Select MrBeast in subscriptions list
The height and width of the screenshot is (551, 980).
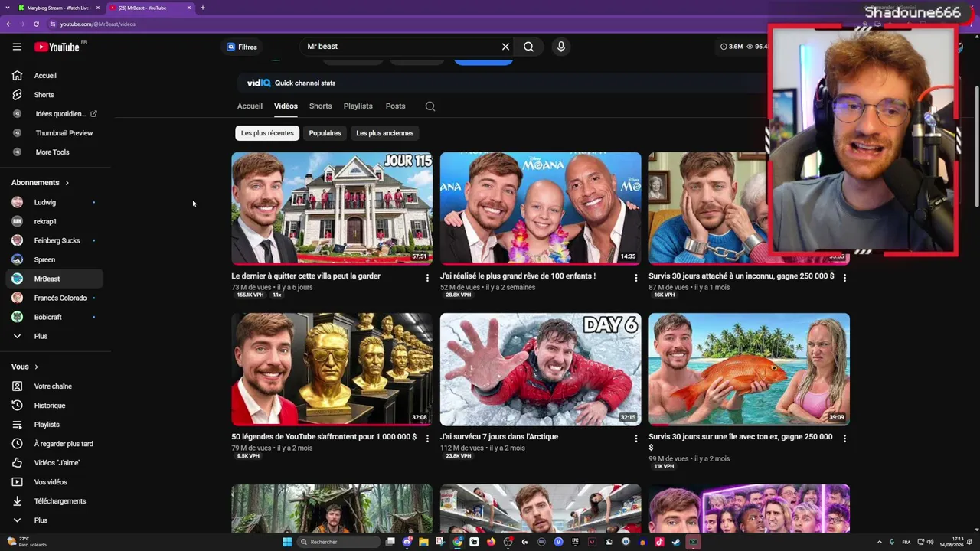pos(55,279)
